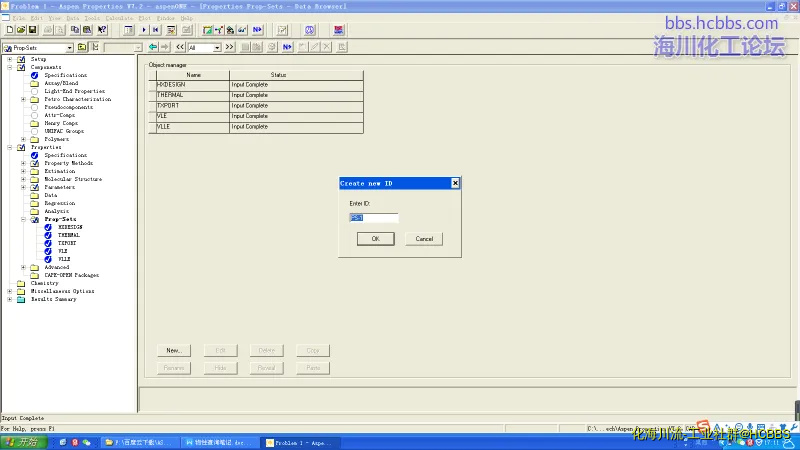Click the What's This help arrow icon
800x450 pixels.
[x=102, y=30]
